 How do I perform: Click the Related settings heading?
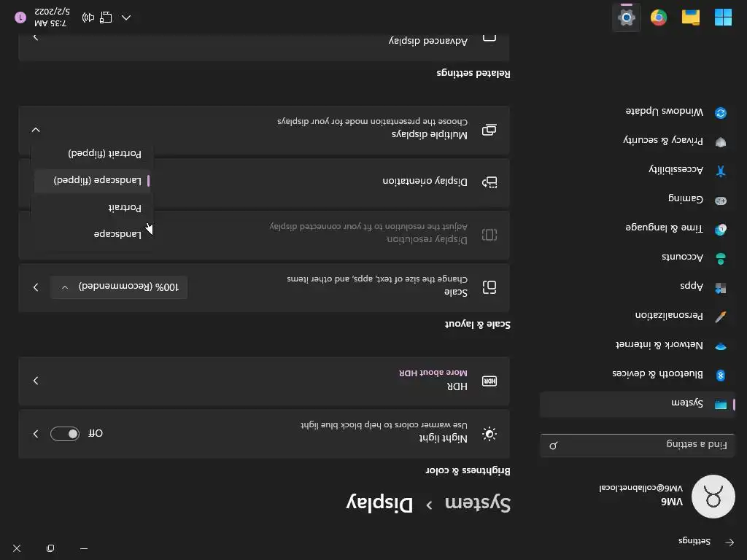pyautogui.click(x=473, y=74)
